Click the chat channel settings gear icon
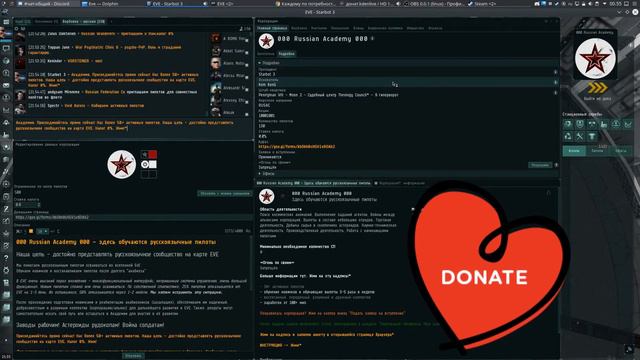This screenshot has width=640, height=360. coord(17,29)
